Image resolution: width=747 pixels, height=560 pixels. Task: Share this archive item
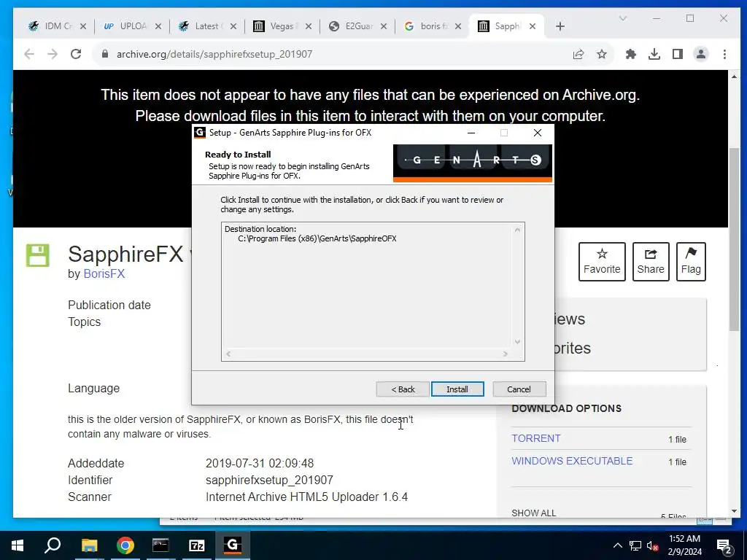pos(650,262)
